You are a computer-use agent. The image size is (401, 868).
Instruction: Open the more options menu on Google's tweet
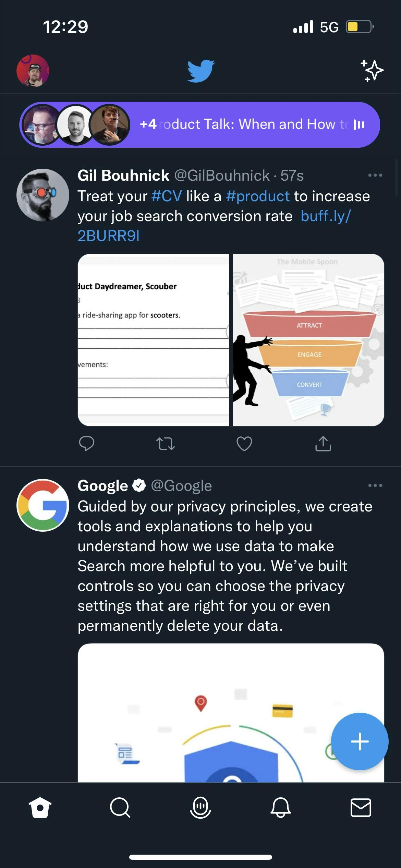click(376, 485)
